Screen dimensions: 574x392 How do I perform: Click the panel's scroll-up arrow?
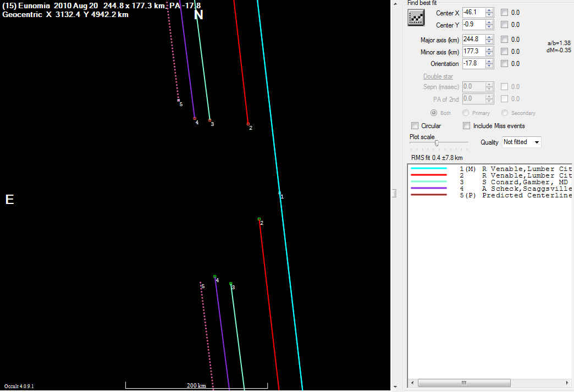395,4
